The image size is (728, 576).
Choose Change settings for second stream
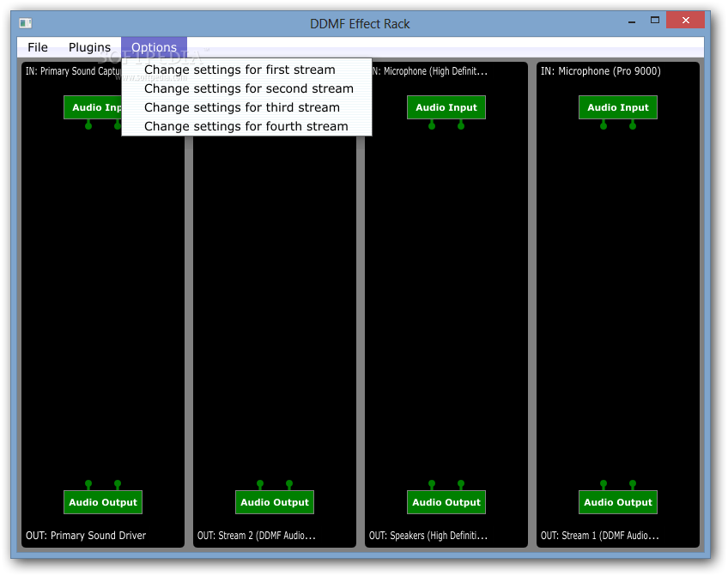[246, 88]
